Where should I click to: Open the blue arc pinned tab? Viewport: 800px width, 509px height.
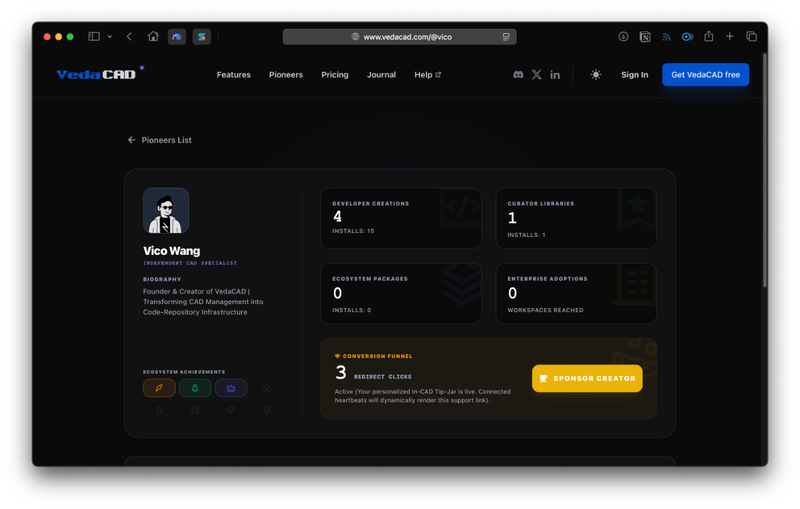pyautogui.click(x=177, y=37)
